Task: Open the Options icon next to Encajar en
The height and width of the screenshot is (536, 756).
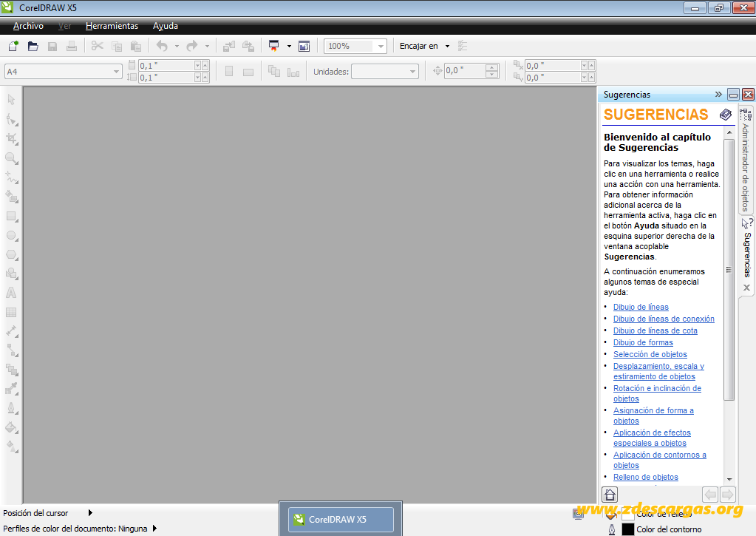Action: pos(463,47)
